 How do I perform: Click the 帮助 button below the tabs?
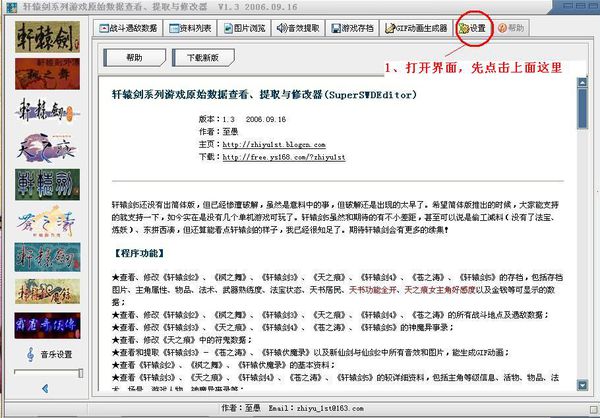click(x=135, y=58)
